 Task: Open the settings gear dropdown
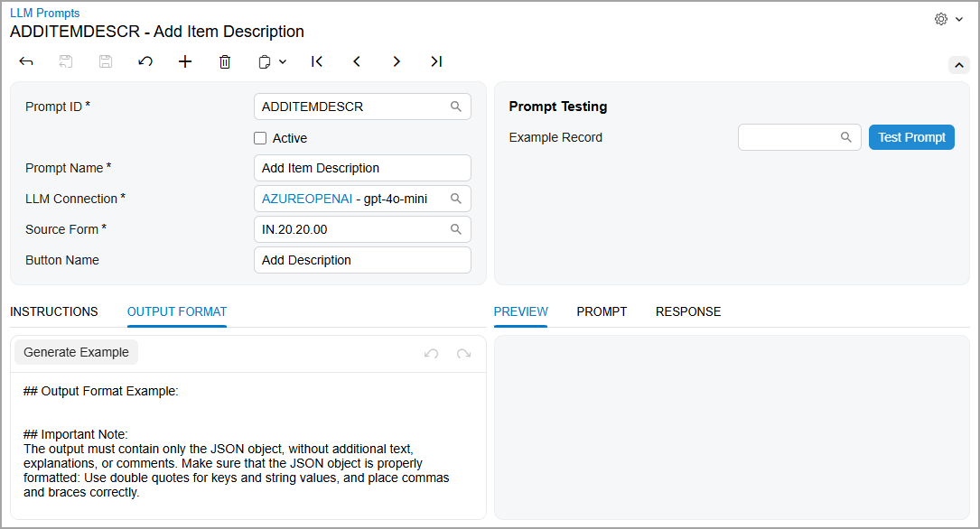pyautogui.click(x=948, y=19)
